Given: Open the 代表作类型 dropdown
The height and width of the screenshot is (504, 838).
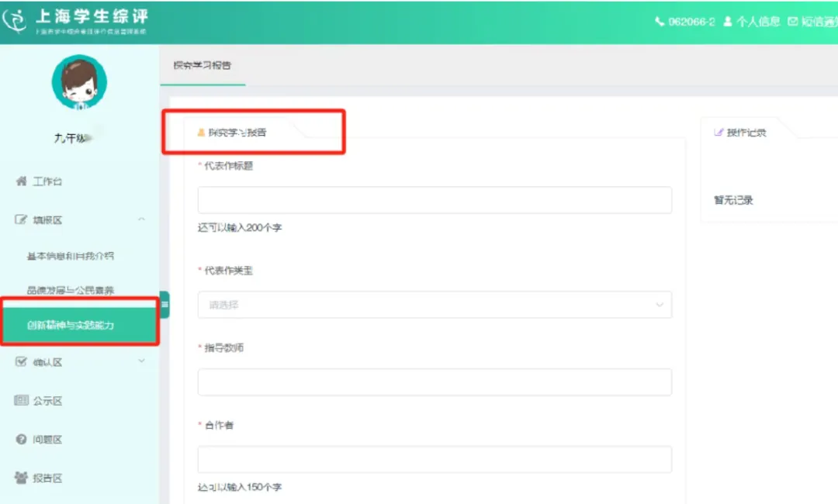Looking at the screenshot, I should coord(435,304).
